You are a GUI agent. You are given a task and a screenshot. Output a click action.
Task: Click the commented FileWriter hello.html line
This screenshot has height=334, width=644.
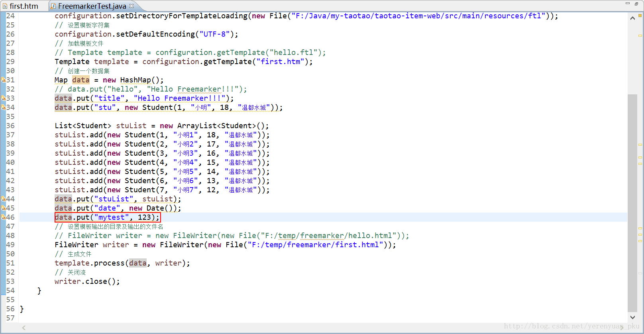[x=232, y=236]
